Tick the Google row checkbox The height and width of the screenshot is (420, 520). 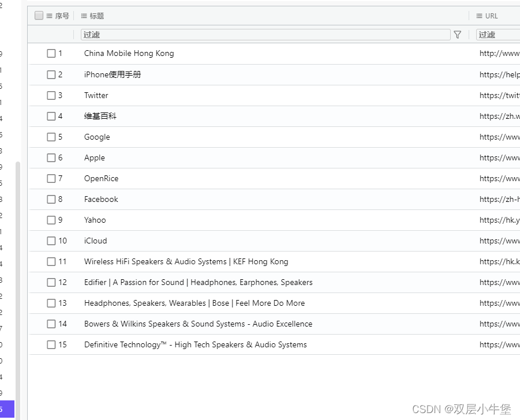tap(51, 137)
